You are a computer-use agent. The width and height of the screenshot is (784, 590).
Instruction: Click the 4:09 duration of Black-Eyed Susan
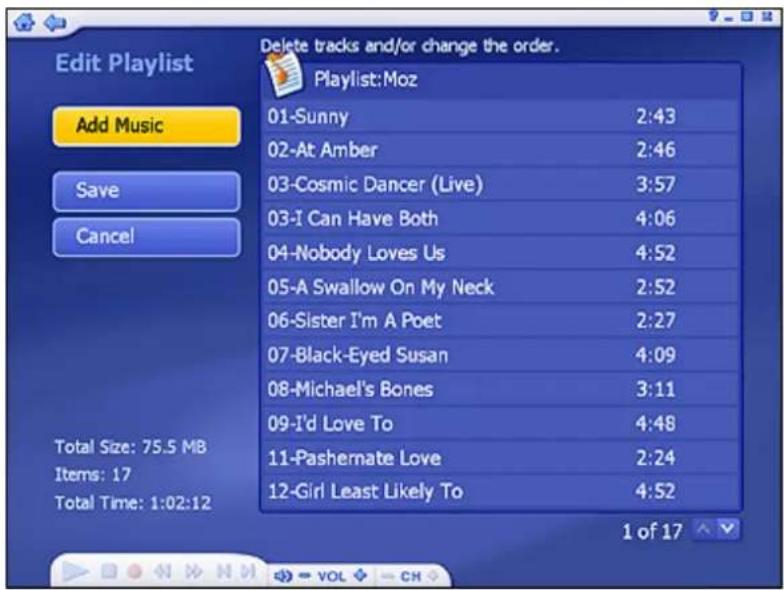(656, 355)
